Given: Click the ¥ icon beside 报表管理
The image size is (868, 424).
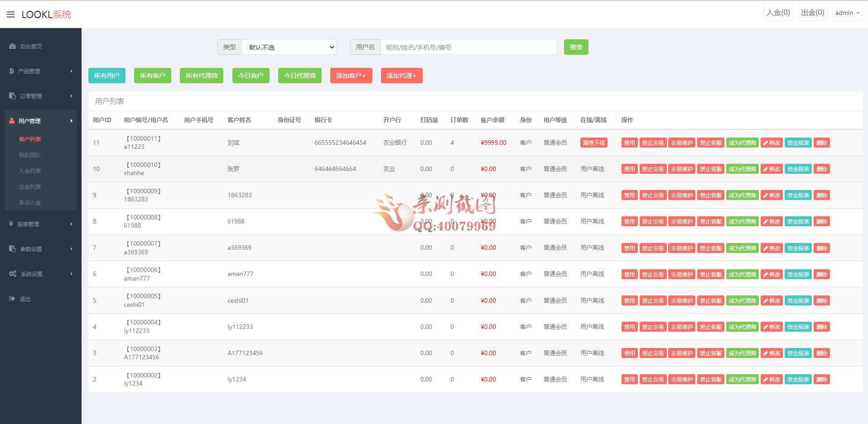Looking at the screenshot, I should (11, 224).
